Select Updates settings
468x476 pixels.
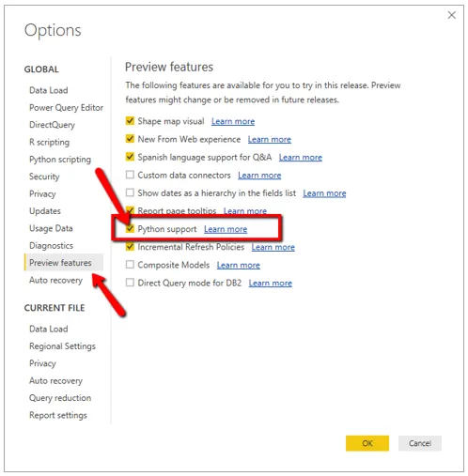pos(45,211)
